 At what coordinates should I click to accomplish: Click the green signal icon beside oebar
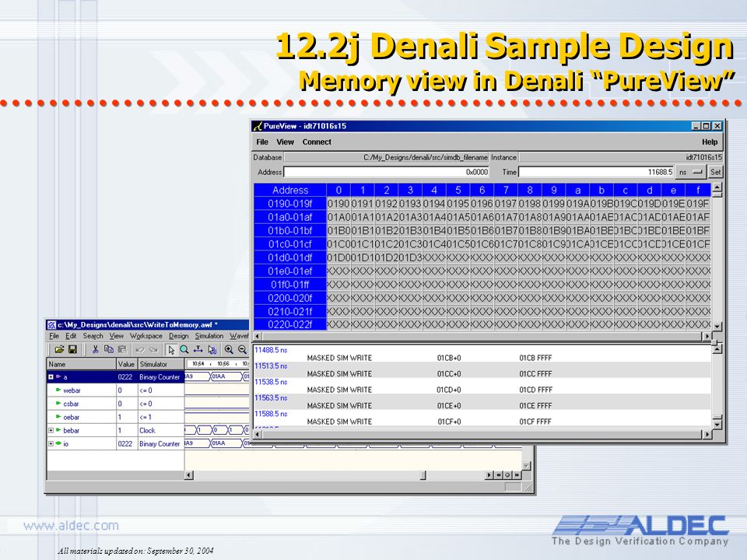(x=58, y=417)
